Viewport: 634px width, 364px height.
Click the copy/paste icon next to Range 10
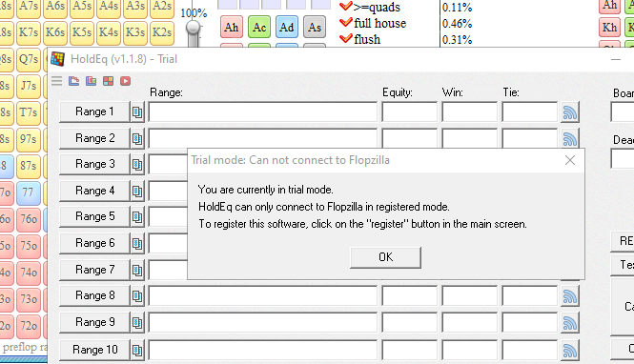click(137, 350)
